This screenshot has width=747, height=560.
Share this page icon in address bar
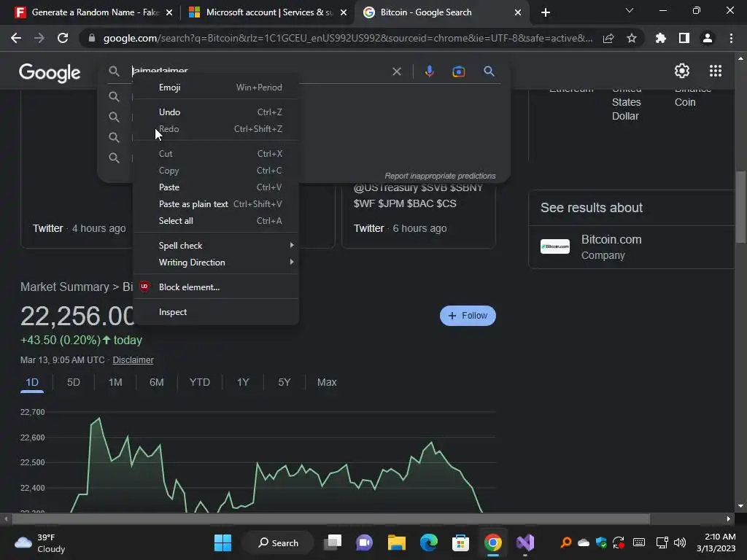[x=608, y=38]
